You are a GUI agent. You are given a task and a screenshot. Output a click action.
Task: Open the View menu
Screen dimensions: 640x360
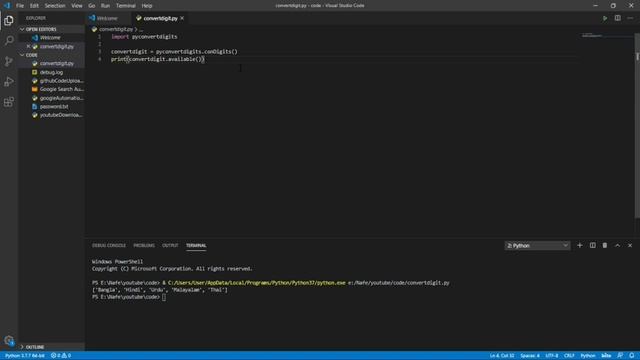tap(76, 6)
